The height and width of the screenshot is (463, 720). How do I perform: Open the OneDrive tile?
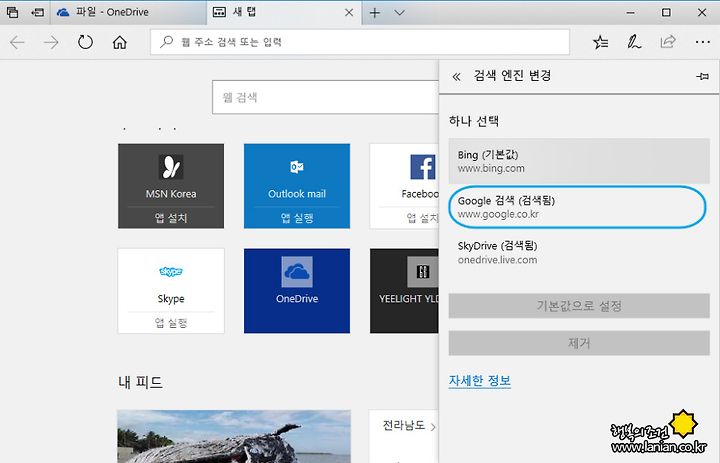pyautogui.click(x=297, y=291)
